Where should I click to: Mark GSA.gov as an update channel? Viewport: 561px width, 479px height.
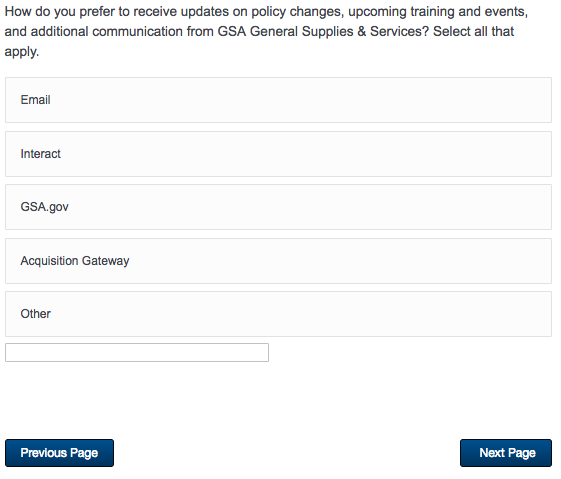[278, 207]
